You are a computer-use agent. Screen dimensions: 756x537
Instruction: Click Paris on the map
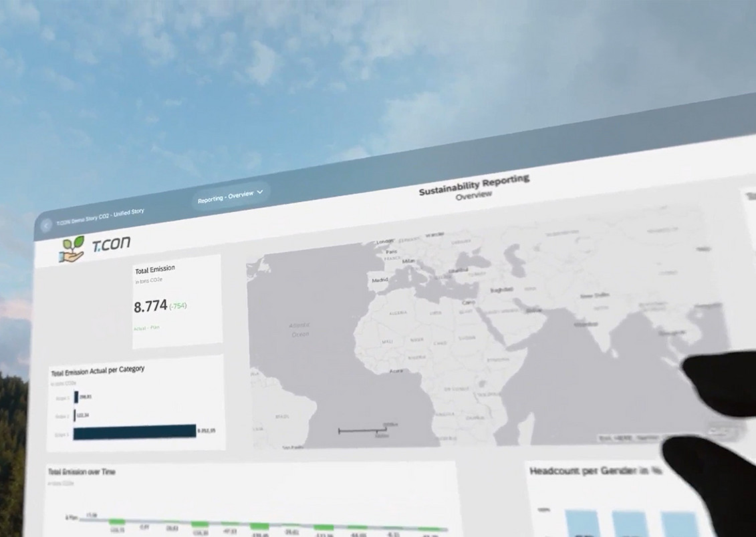(x=392, y=252)
